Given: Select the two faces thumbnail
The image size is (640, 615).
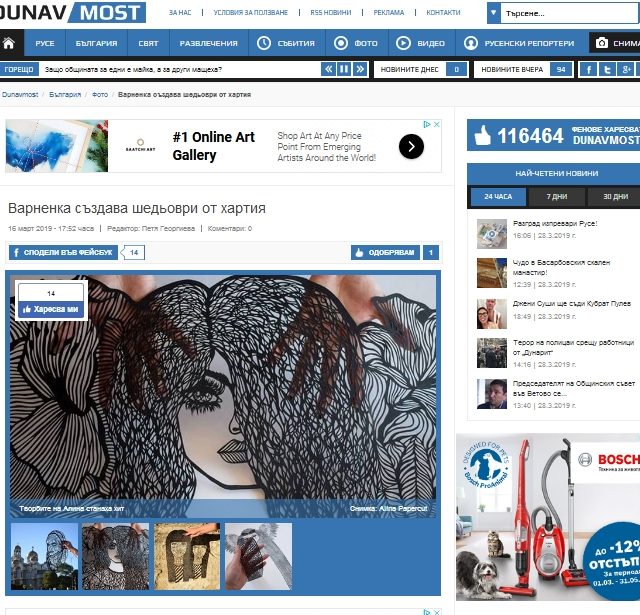Looking at the screenshot, I should tap(187, 556).
